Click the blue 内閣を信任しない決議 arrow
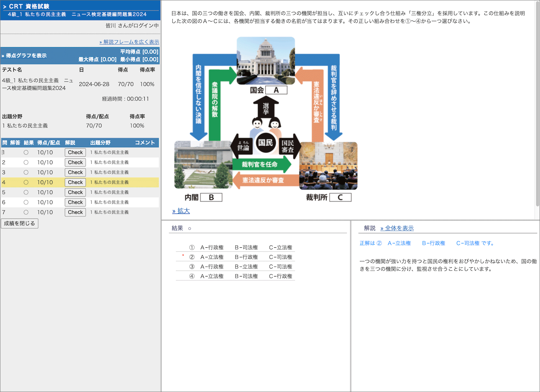Image resolution: width=540 pixels, height=392 pixels. pyautogui.click(x=198, y=97)
